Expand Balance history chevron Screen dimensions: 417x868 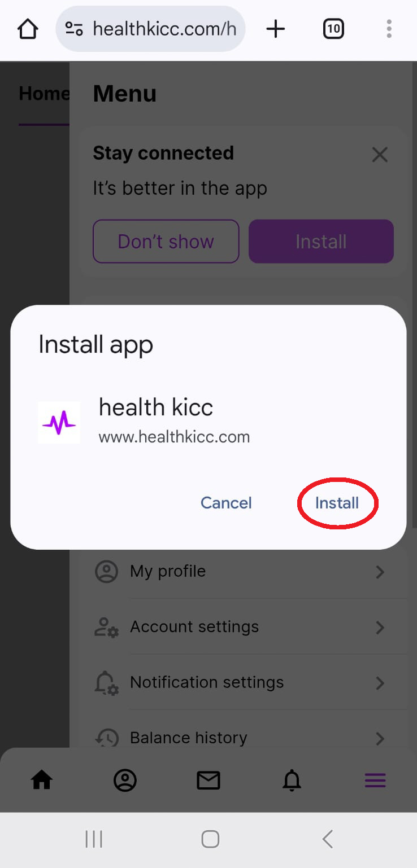click(x=380, y=738)
